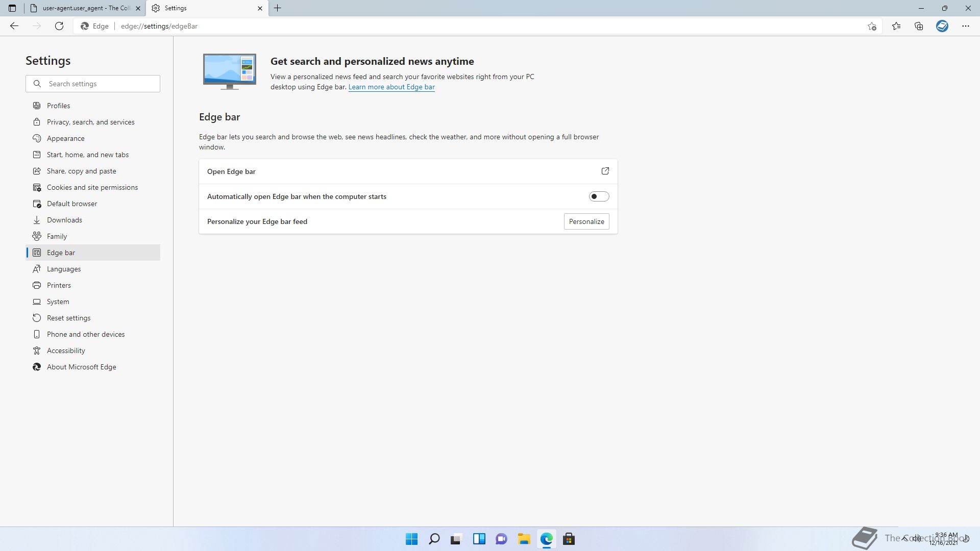Focus the Search settings field

point(93,84)
